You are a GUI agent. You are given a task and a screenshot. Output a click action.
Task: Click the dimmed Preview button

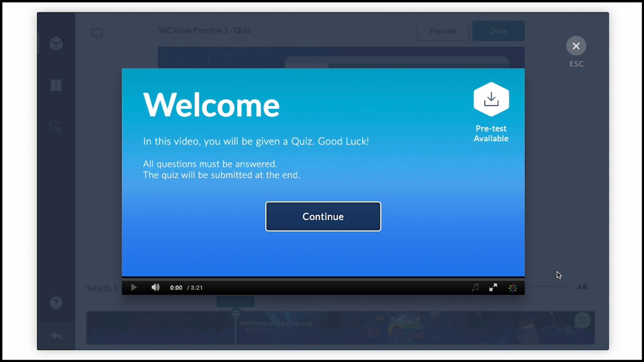coord(443,31)
